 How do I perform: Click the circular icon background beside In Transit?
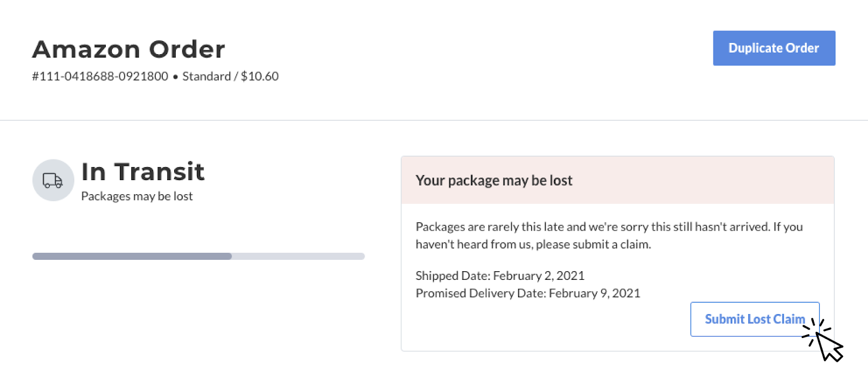(53, 180)
